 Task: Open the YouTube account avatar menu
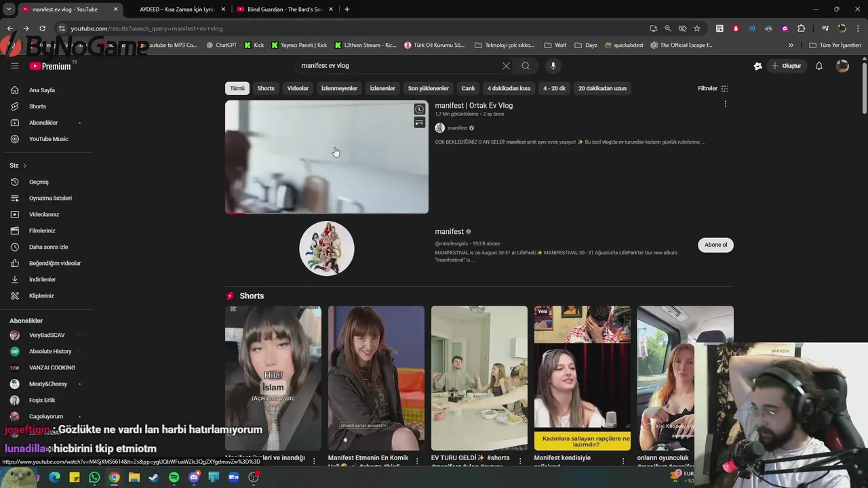[842, 66]
